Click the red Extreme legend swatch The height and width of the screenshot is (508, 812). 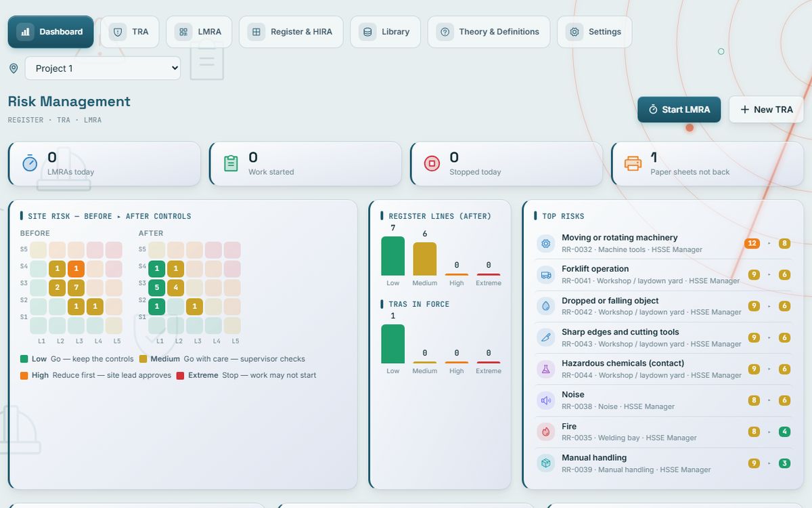point(181,375)
